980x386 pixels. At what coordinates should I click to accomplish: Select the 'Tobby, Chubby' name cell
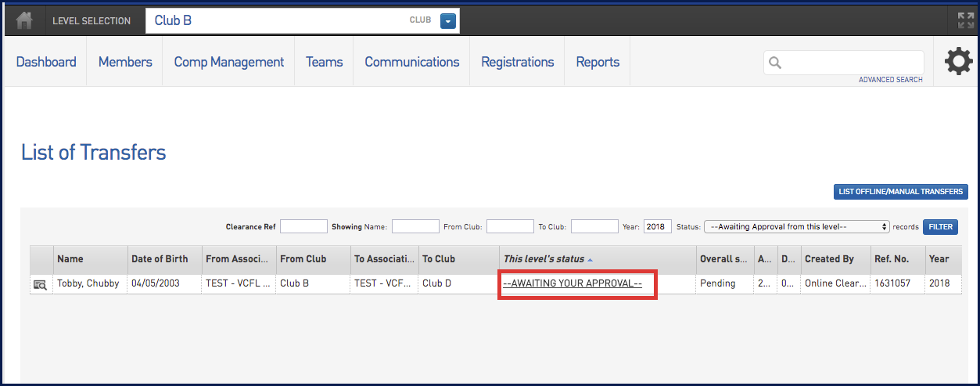tap(91, 283)
